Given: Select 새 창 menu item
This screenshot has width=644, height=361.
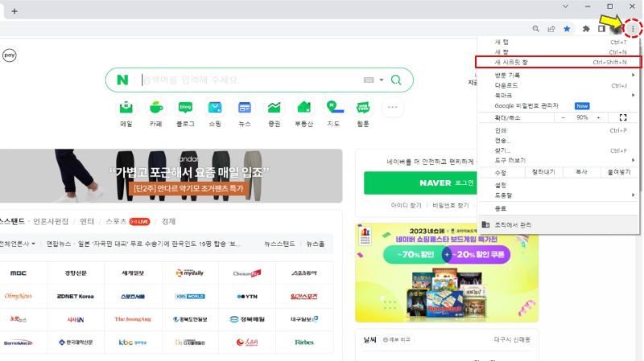Looking at the screenshot, I should [558, 52].
